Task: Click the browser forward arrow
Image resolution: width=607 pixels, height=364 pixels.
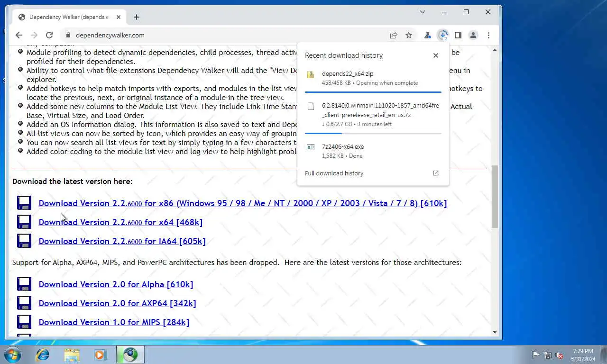Action: tap(34, 35)
